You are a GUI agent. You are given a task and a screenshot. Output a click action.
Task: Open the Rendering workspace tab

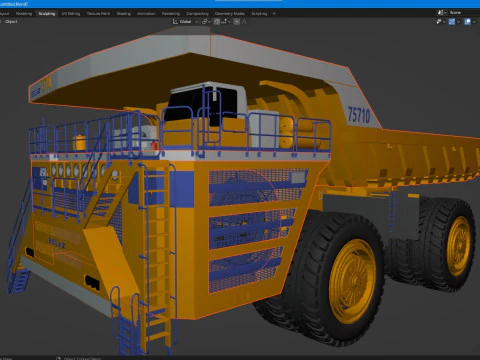click(171, 14)
